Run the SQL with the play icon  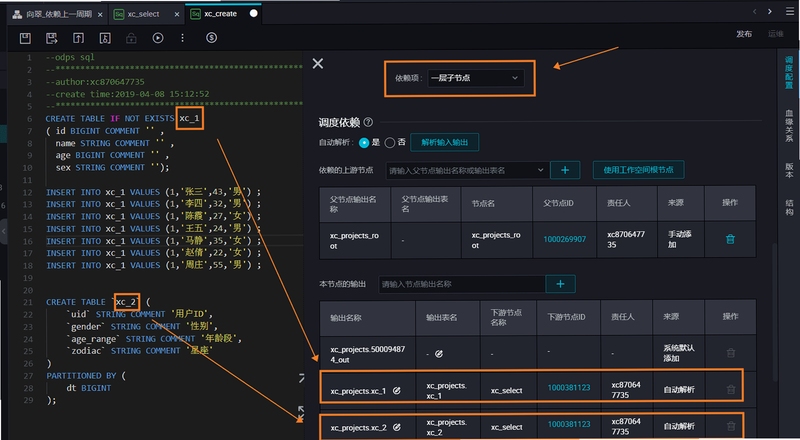[x=158, y=38]
